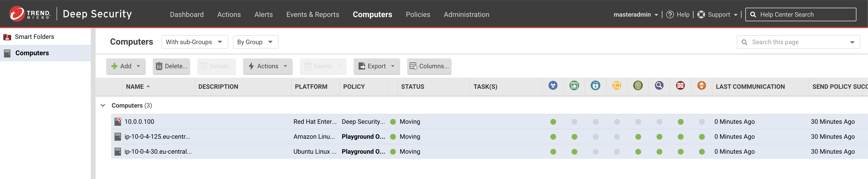Click the Firewall column header icon
This screenshot has height=179, width=868.
pyautogui.click(x=680, y=85)
